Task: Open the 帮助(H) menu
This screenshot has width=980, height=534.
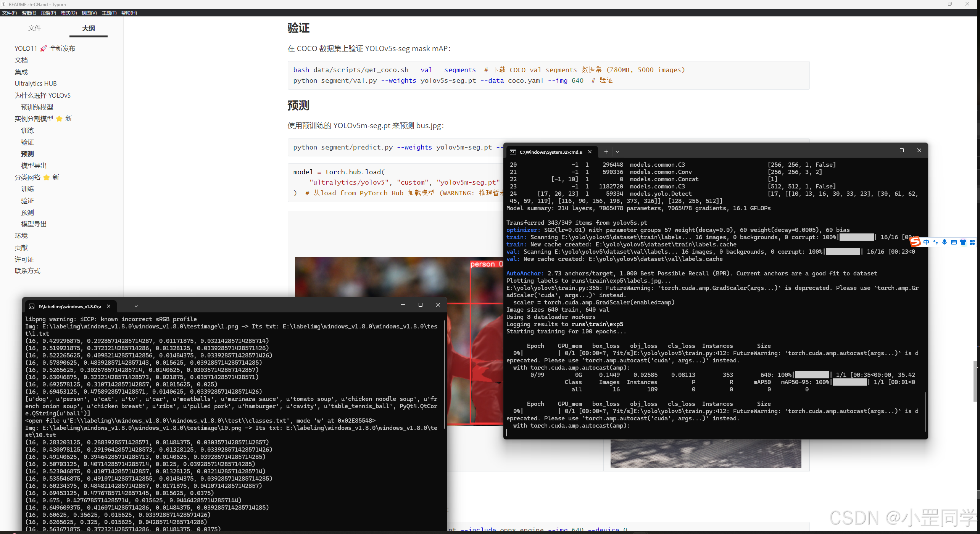Action: point(129,13)
